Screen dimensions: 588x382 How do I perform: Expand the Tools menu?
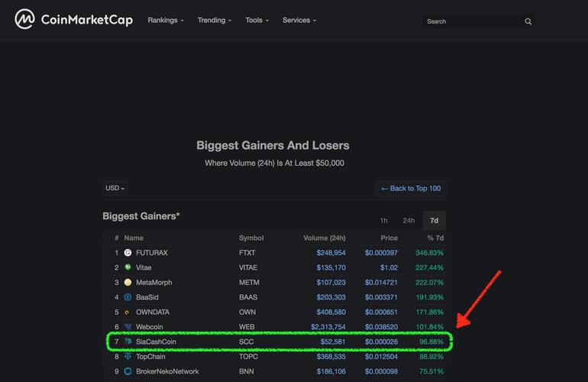pyautogui.click(x=257, y=21)
